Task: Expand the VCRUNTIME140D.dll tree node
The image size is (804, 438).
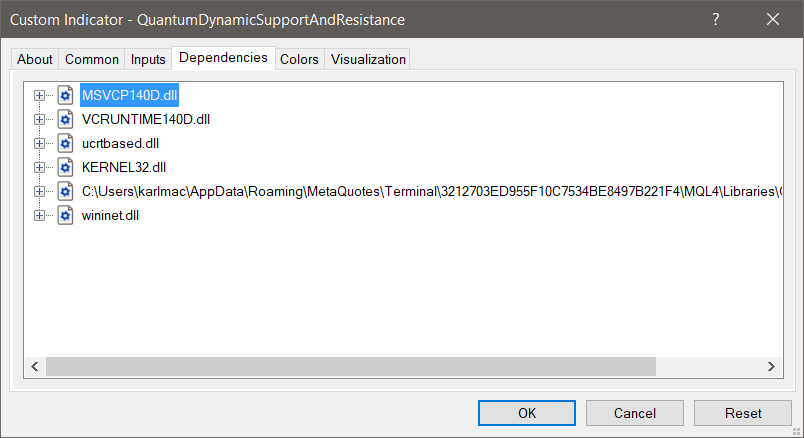Action: click(40, 119)
